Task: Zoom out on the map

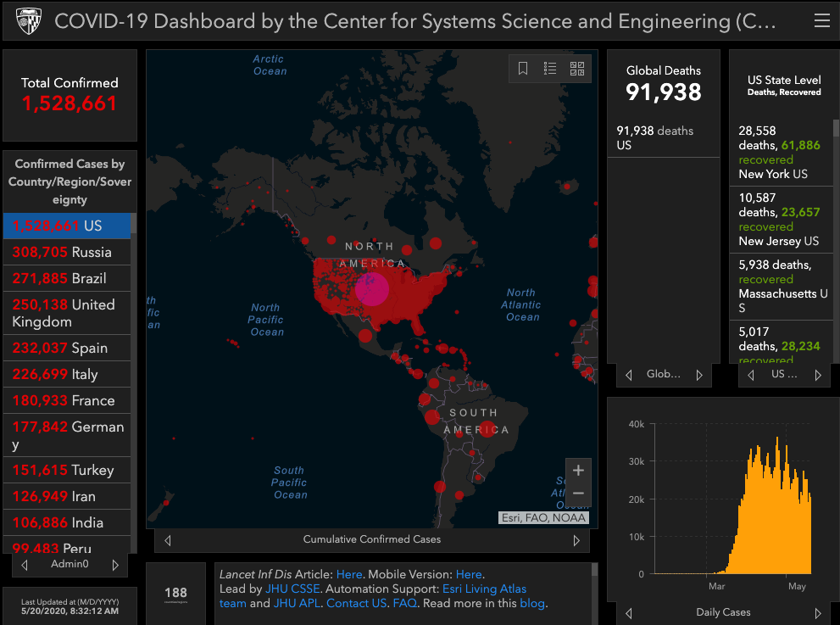Action: (578, 494)
